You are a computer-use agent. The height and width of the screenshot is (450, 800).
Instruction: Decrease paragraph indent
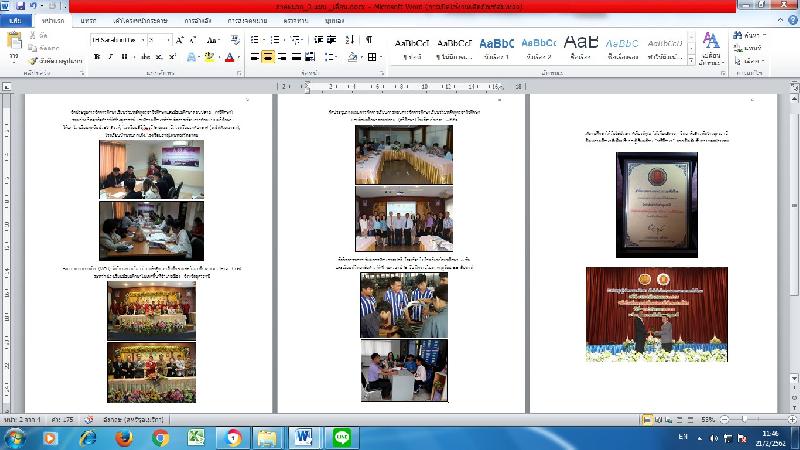318,40
